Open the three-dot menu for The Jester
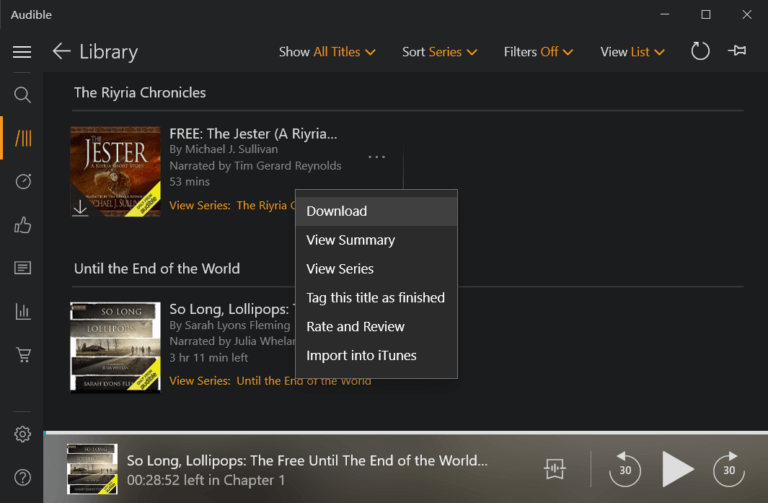 coord(377,157)
